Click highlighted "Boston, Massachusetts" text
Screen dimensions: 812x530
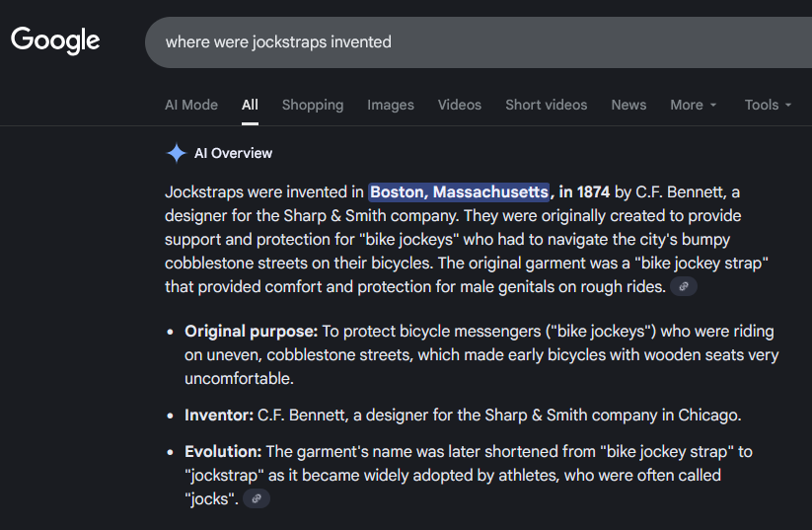pos(459,191)
